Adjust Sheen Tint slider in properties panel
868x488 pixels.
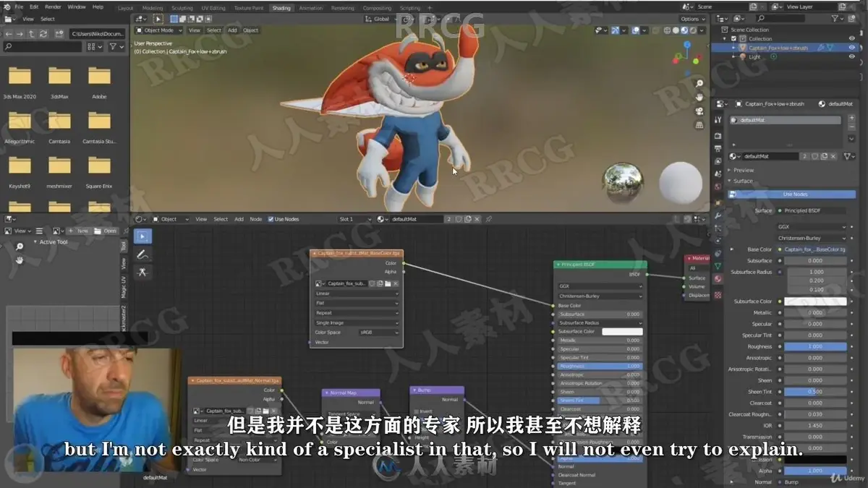[816, 392]
